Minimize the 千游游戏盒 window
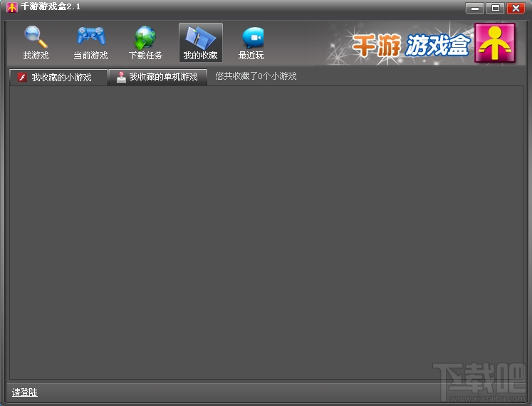 coord(474,8)
